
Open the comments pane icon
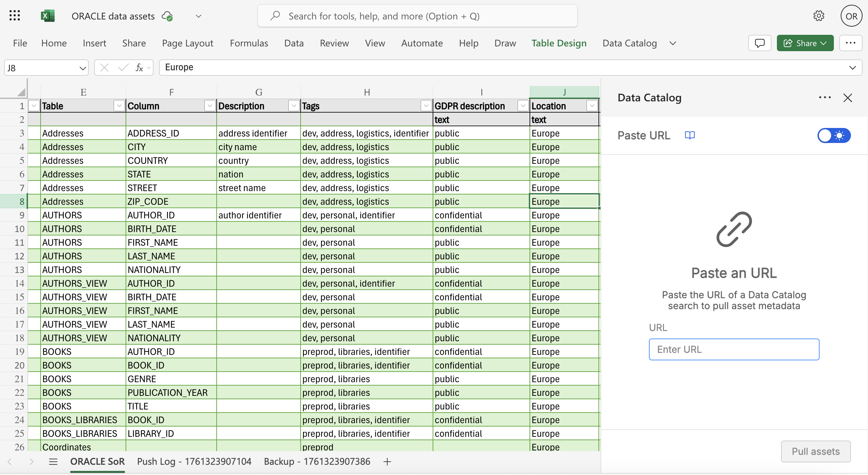[759, 43]
